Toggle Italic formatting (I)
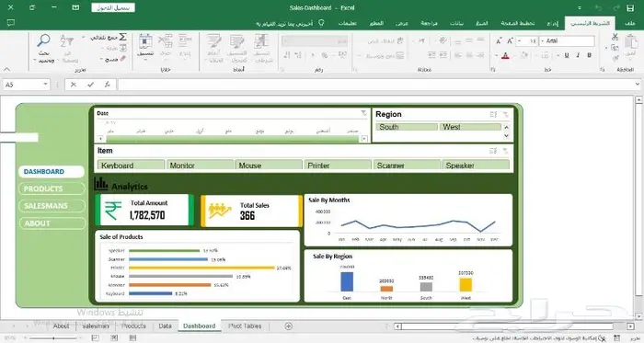Image resolution: width=644 pixels, height=343 pixels. click(x=578, y=55)
